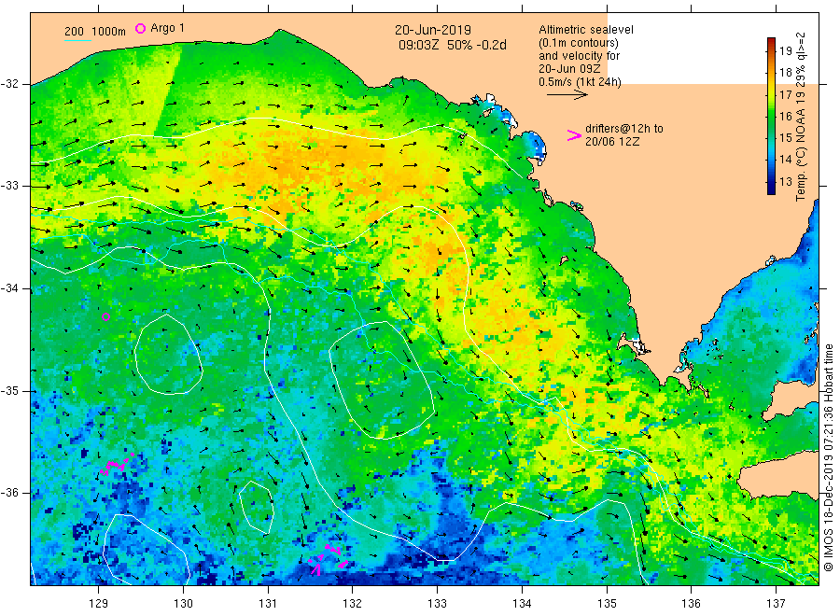This screenshot has width=840, height=616.
Task: Click the 200 1000m depth legend text
Action: click(x=95, y=32)
